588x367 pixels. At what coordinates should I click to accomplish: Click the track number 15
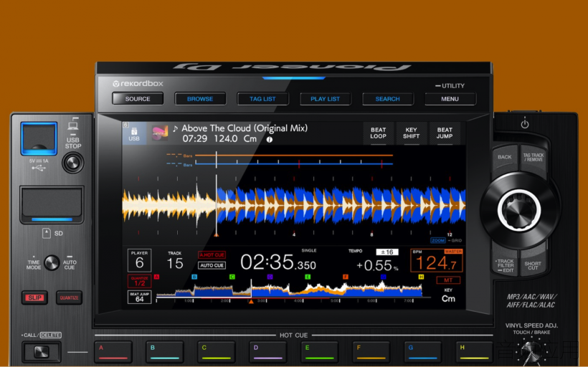coord(175,263)
